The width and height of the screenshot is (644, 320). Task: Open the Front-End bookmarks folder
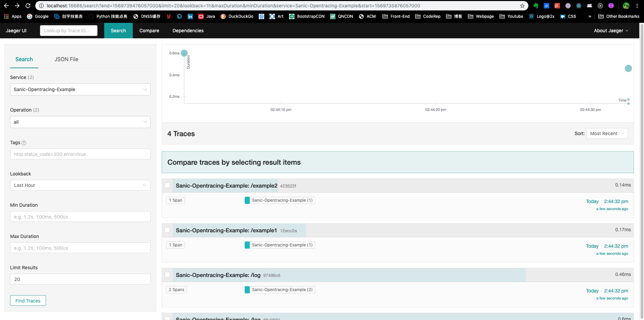coord(396,16)
